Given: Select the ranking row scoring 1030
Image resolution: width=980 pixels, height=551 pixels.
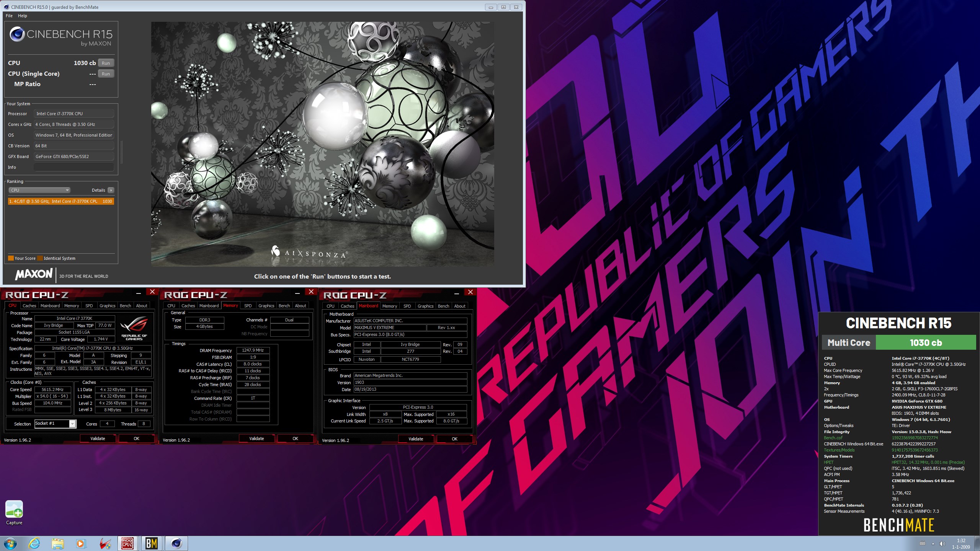Looking at the screenshot, I should 61,201.
